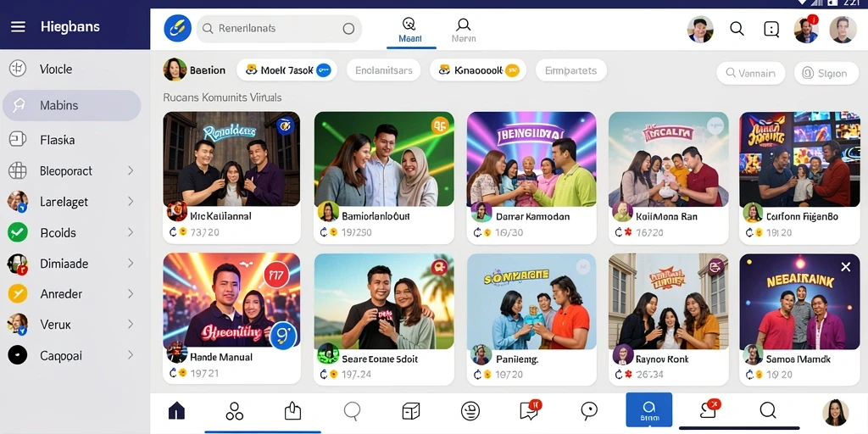Select the Knaooolk filter chip

(x=478, y=70)
